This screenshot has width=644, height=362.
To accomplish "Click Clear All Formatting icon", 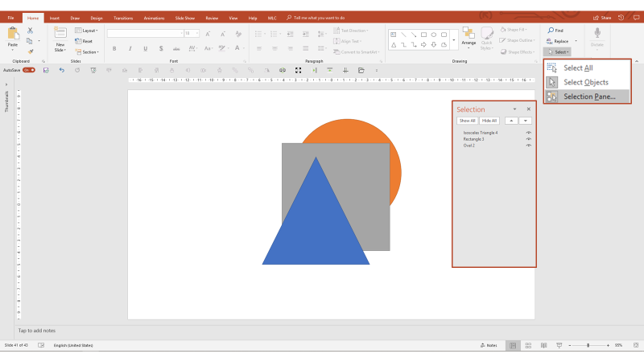I will coord(238,34).
